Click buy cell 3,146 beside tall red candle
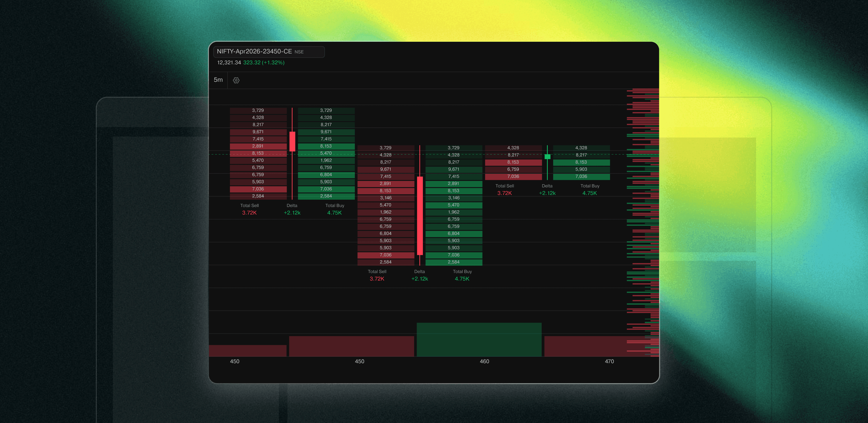This screenshot has width=868, height=423. click(454, 198)
